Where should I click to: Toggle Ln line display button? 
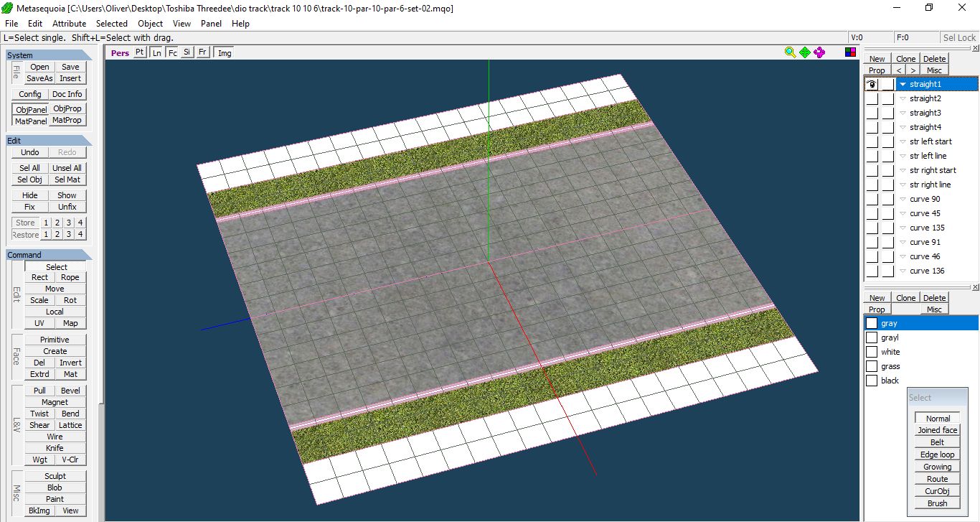click(x=156, y=52)
